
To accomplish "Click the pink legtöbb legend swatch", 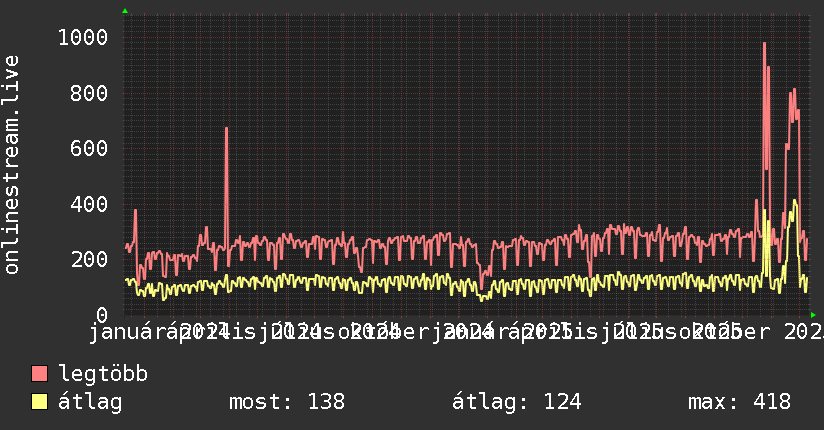I will click(x=39, y=374).
